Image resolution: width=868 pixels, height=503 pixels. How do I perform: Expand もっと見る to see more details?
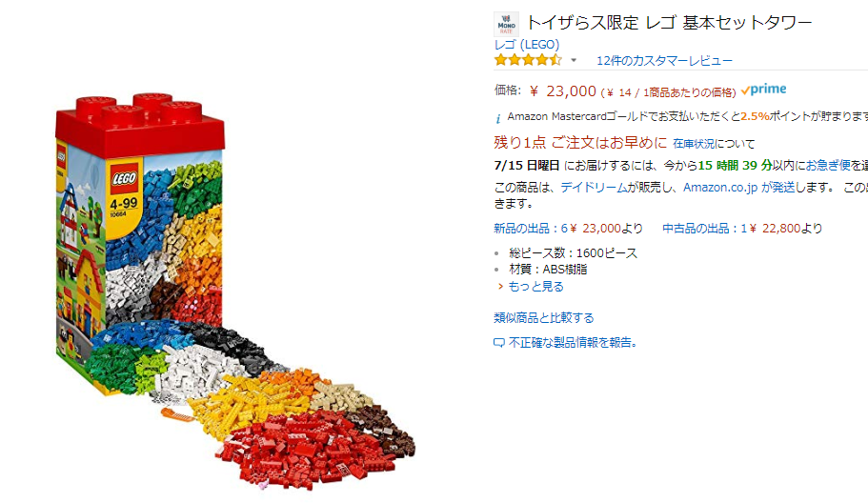click(535, 287)
